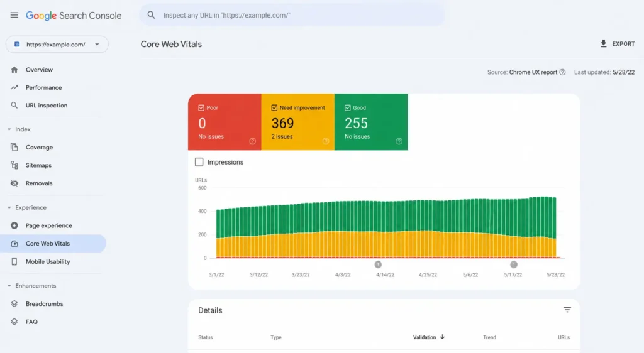Click the Performance trend-line icon

click(x=14, y=87)
